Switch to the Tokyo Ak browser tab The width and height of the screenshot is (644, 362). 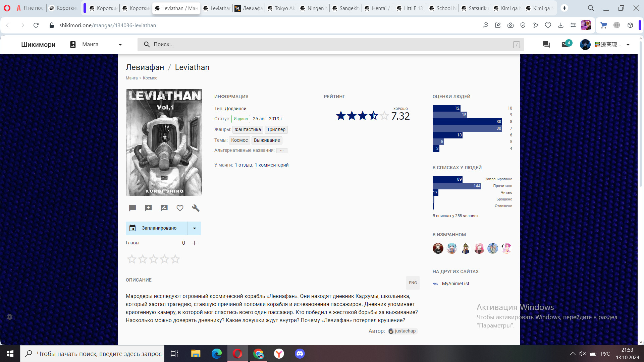281,8
